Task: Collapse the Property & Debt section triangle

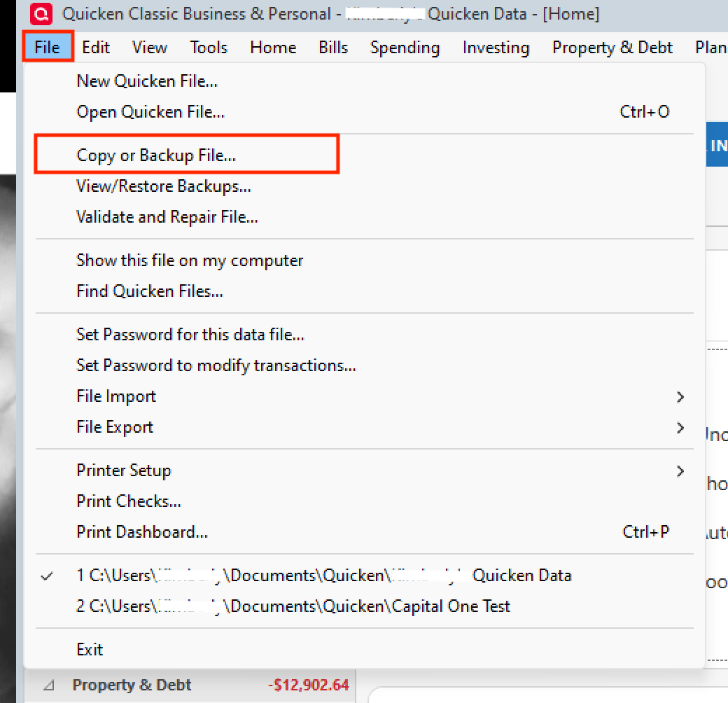Action: tap(49, 685)
